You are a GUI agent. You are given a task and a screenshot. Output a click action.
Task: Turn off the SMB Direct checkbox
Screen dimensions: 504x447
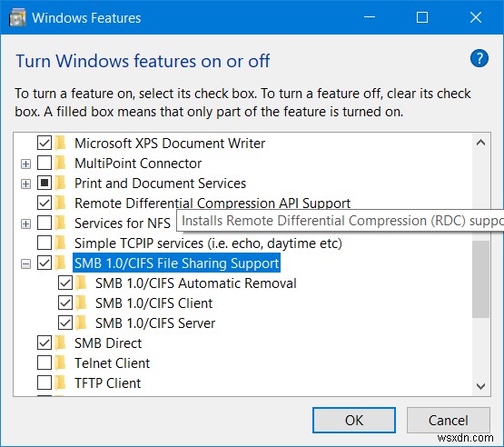(x=44, y=343)
